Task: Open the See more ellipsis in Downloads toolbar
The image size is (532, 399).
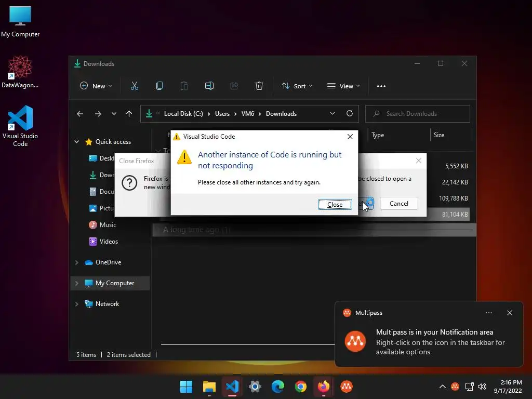Action: click(x=381, y=86)
